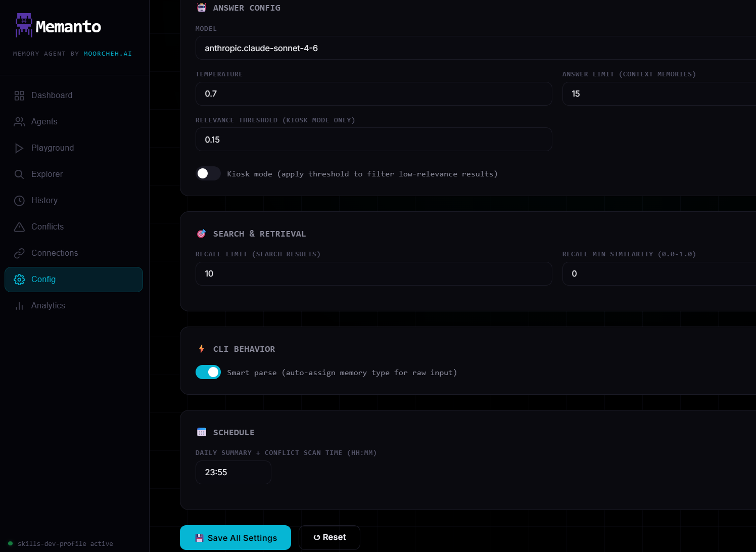Edit the Relevance Threshold field 0.15
Image resolution: width=756 pixels, height=552 pixels.
click(x=374, y=140)
